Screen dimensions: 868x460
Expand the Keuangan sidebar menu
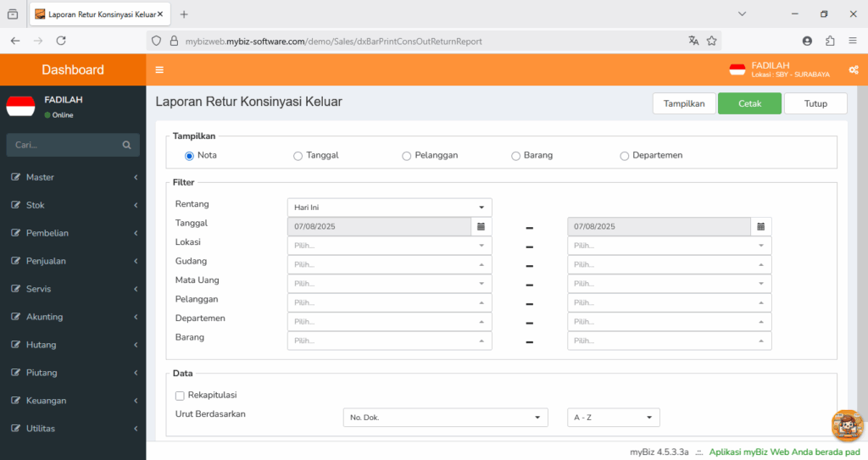(73, 400)
